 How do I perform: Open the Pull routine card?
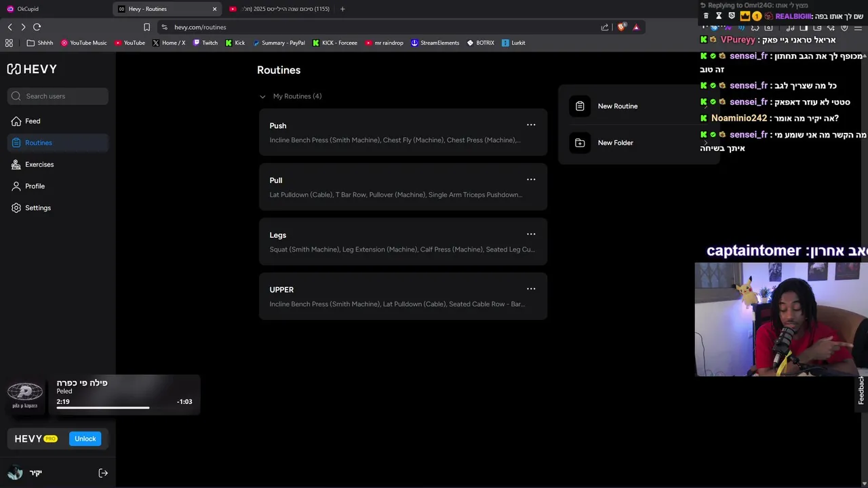pos(403,187)
